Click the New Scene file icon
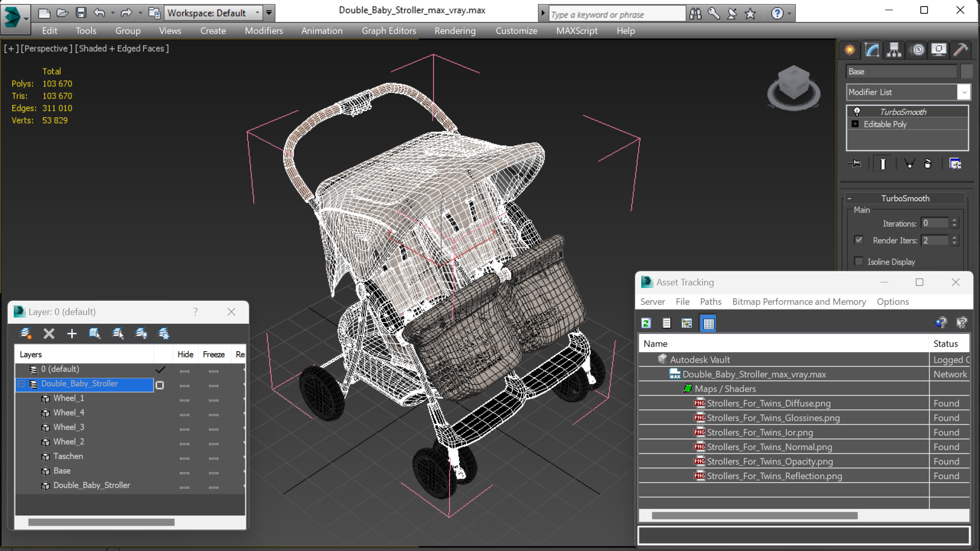Screen dimensions: 980x551 [44, 13]
